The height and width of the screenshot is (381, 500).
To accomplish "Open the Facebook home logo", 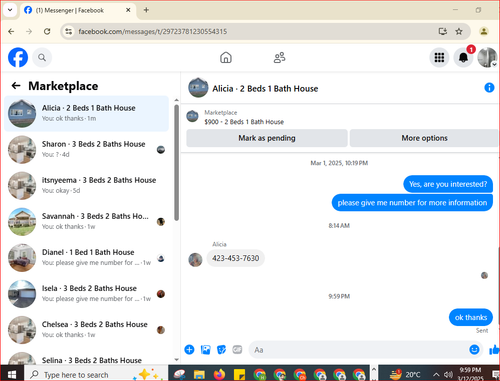I will tap(18, 57).
